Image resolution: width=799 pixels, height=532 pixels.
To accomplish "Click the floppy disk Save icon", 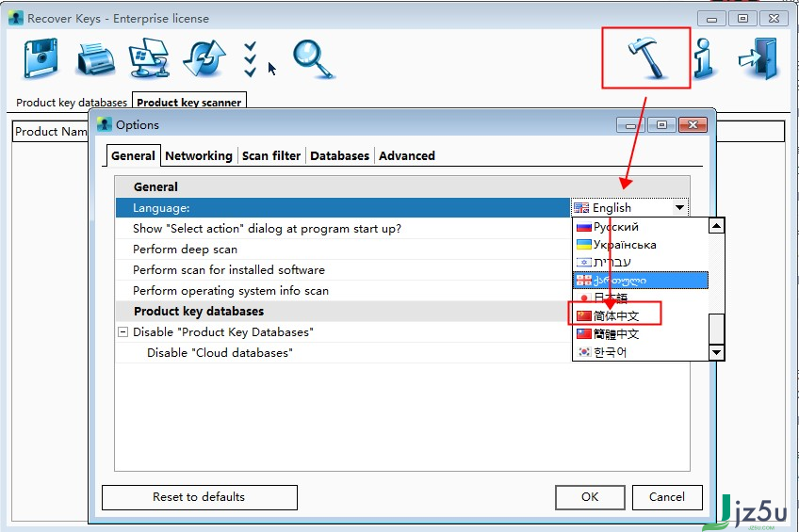I will 41,58.
